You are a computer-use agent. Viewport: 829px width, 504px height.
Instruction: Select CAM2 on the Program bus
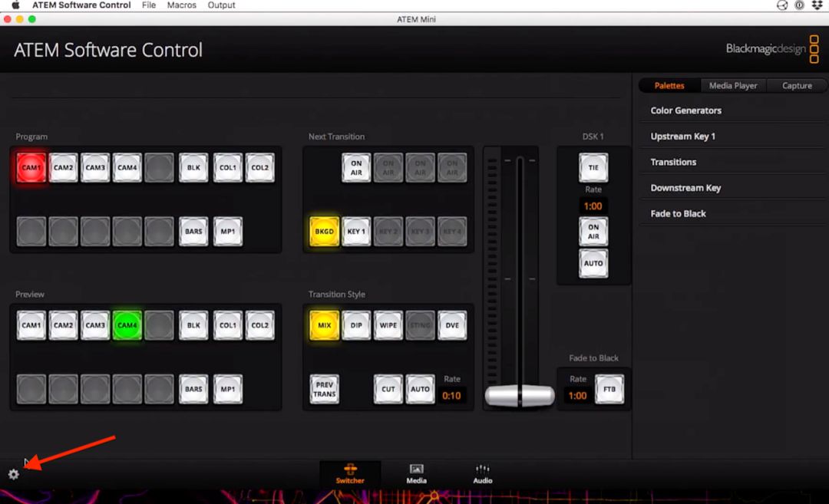pos(64,167)
